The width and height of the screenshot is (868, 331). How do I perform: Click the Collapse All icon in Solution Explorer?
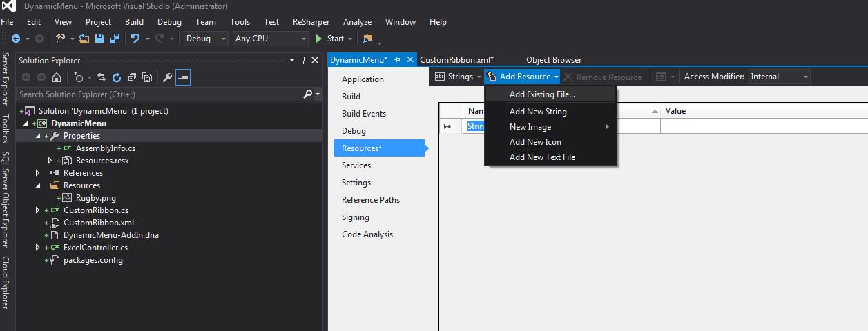coord(132,77)
